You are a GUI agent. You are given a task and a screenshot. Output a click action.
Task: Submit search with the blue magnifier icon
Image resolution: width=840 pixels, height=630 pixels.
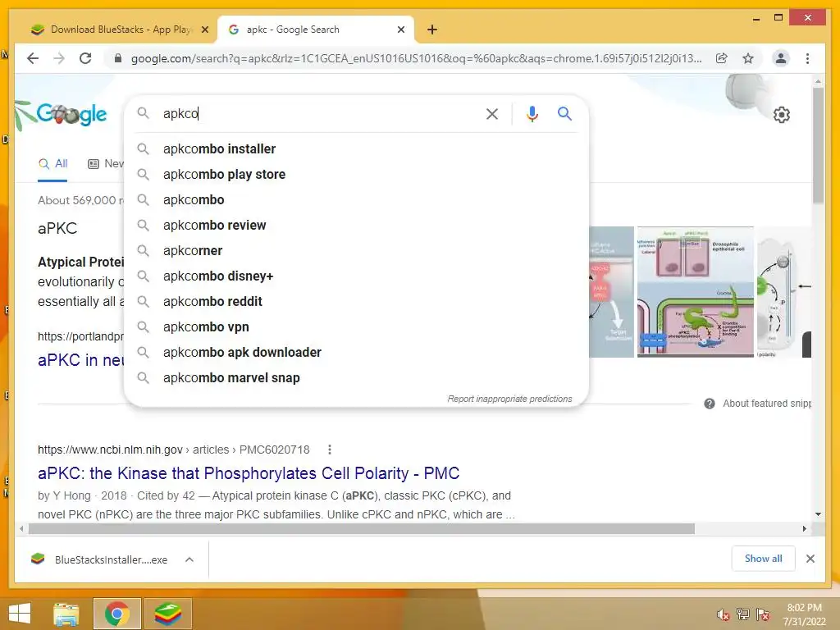[x=564, y=113]
